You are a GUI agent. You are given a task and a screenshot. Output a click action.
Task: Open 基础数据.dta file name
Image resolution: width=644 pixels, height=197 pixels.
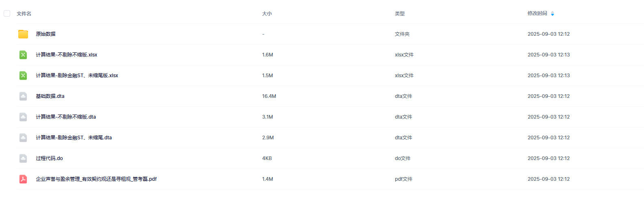click(x=50, y=96)
